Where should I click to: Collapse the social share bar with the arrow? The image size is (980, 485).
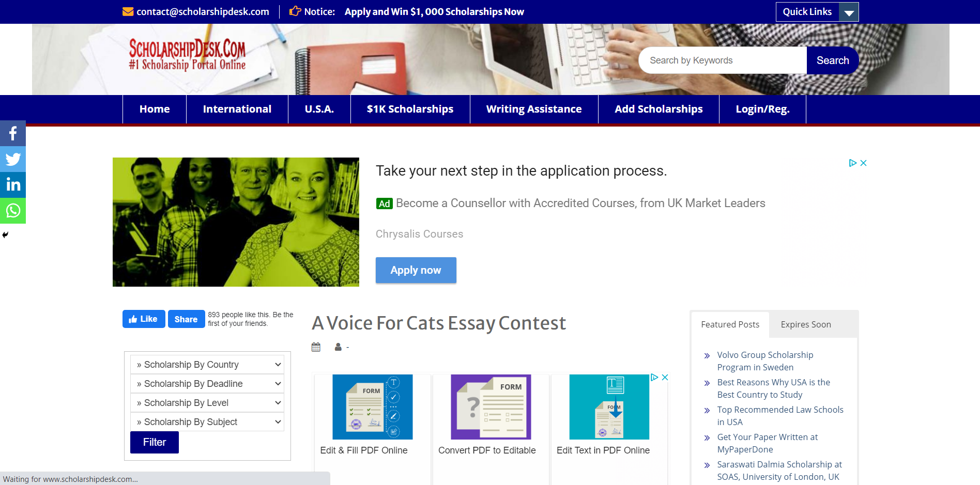coord(5,235)
